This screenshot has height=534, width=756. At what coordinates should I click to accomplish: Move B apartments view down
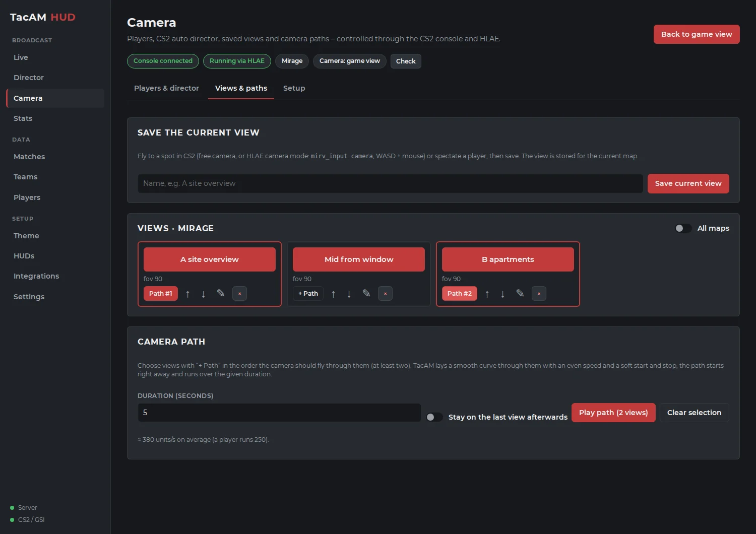[x=502, y=294]
